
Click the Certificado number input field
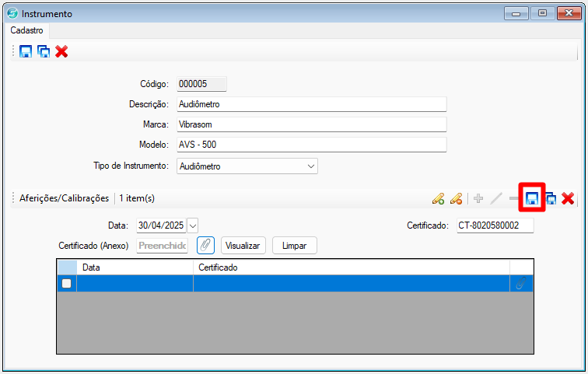click(x=495, y=225)
